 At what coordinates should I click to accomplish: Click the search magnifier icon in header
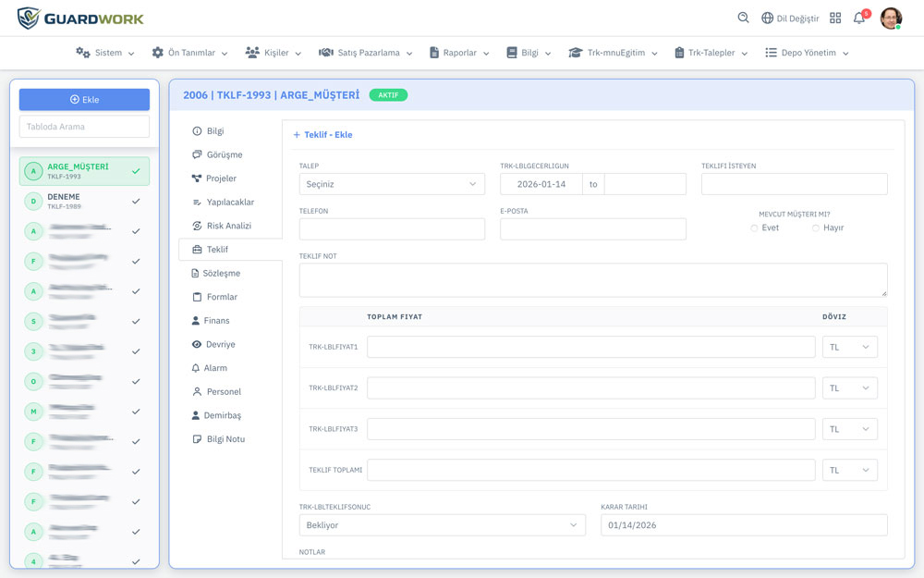[x=743, y=18]
